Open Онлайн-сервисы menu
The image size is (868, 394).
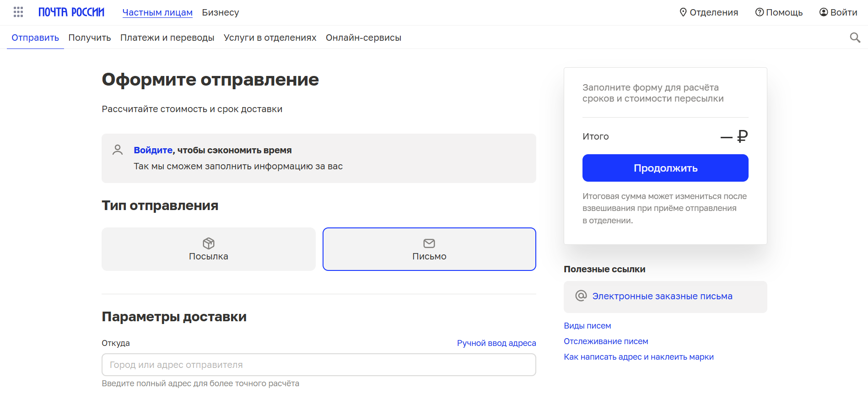coord(363,38)
